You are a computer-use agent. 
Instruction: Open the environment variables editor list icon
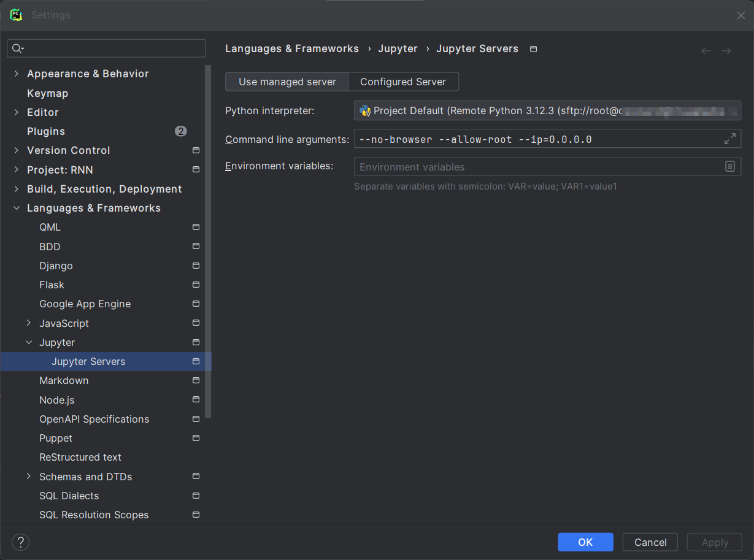pyautogui.click(x=729, y=166)
